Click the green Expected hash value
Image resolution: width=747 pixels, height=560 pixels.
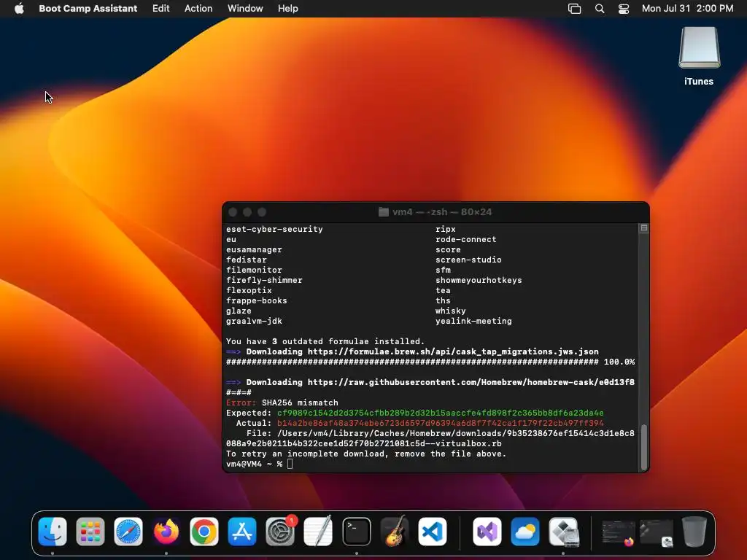(x=440, y=413)
